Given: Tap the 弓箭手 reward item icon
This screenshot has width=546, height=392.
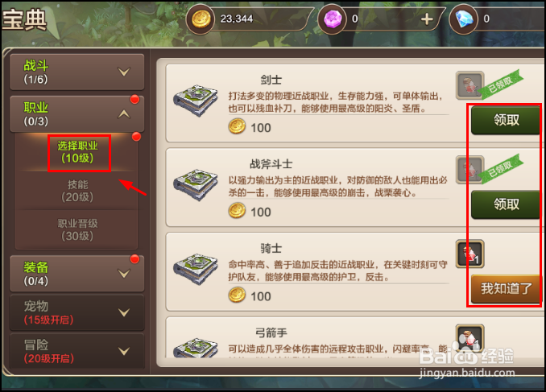Looking at the screenshot, I should coord(470,338).
